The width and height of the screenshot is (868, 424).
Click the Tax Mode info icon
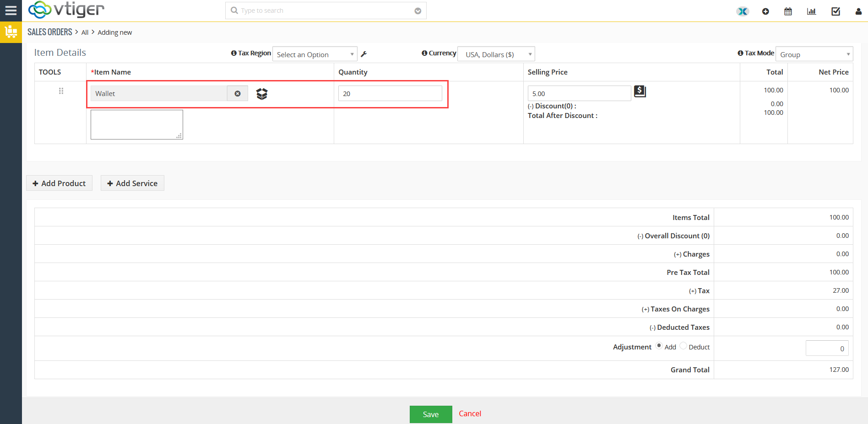pyautogui.click(x=740, y=53)
